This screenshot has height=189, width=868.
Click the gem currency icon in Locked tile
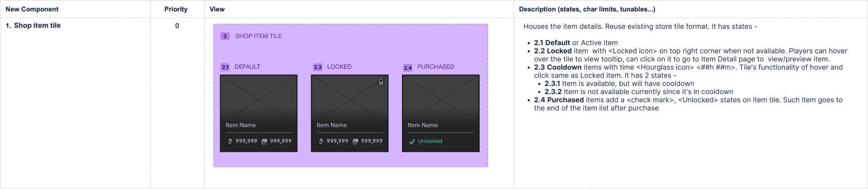321,141
